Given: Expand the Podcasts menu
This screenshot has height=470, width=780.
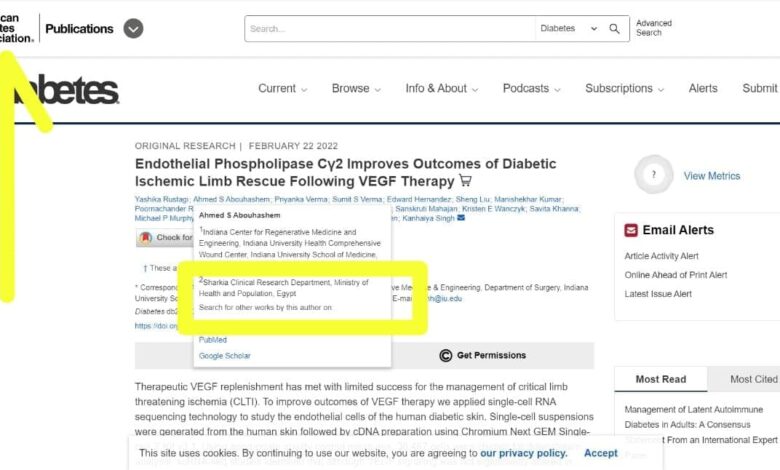Looking at the screenshot, I should point(531,88).
